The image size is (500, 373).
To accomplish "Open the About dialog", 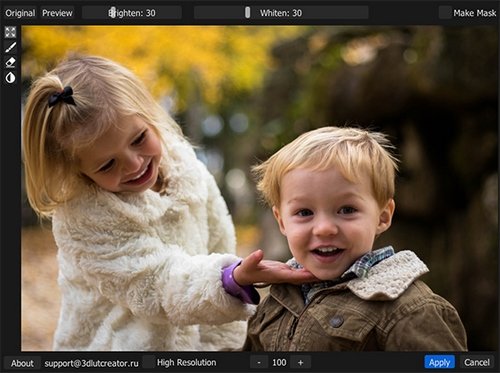I will [x=22, y=363].
